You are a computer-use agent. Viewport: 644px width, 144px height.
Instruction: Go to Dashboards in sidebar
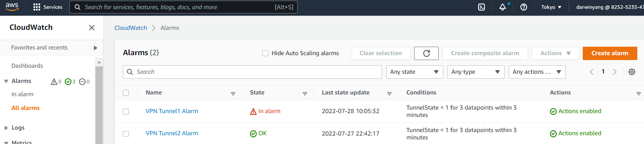27,66
